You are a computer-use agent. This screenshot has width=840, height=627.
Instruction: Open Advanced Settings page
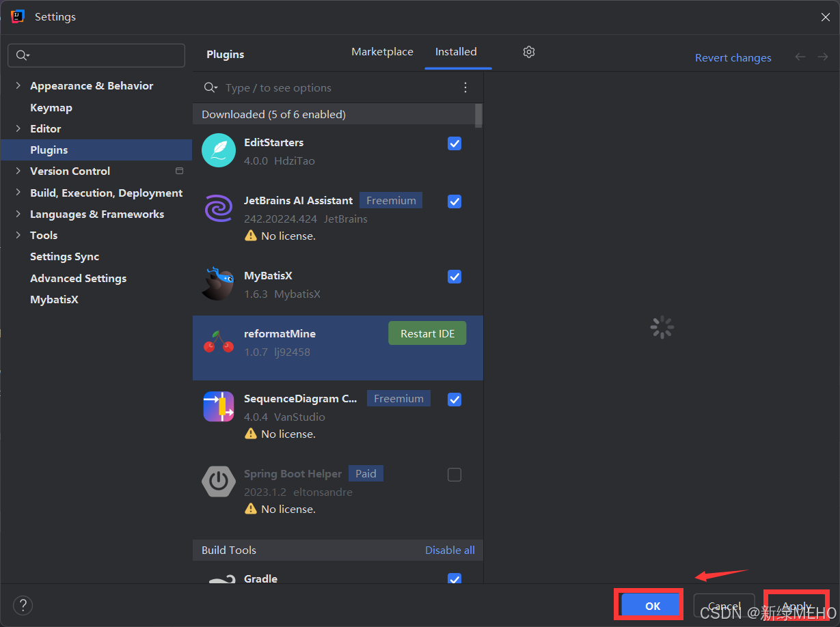[x=78, y=278]
